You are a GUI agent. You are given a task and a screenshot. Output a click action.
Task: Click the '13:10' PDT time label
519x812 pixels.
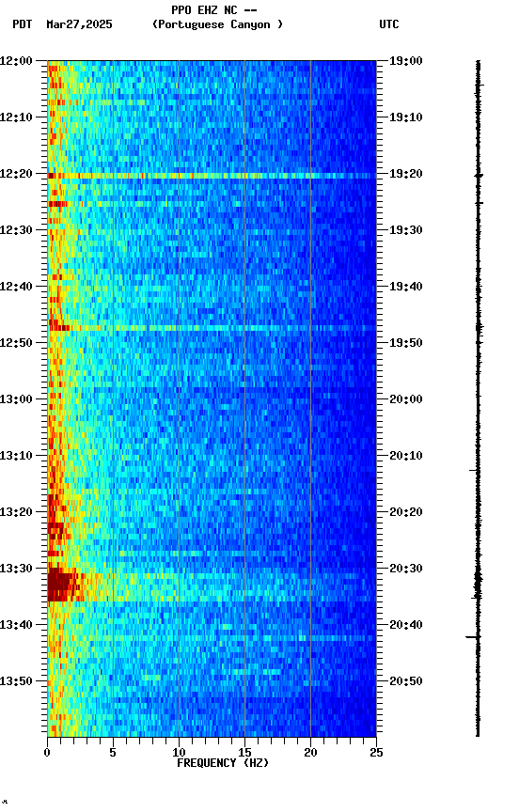coord(16,456)
